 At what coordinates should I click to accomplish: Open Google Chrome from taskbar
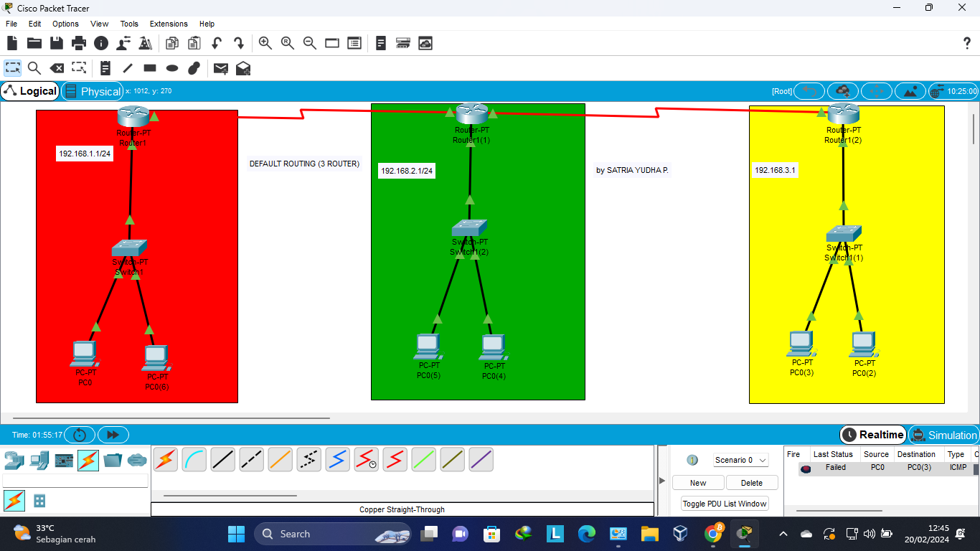[x=713, y=534]
